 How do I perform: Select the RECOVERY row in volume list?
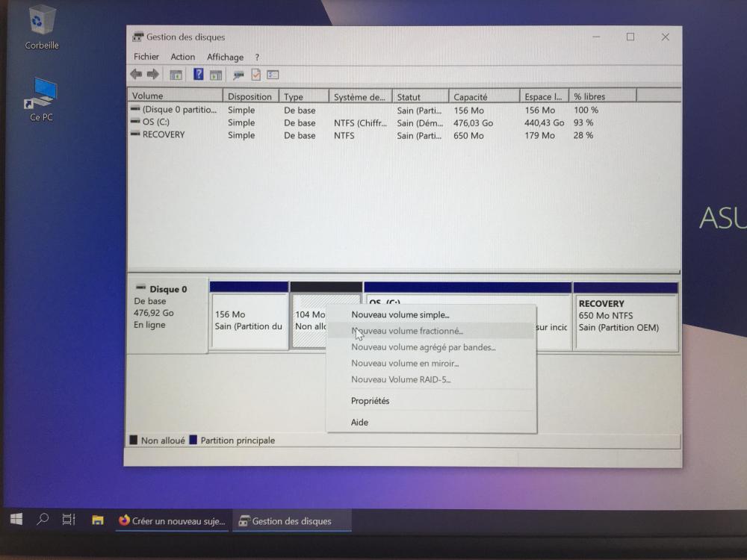pos(164,135)
